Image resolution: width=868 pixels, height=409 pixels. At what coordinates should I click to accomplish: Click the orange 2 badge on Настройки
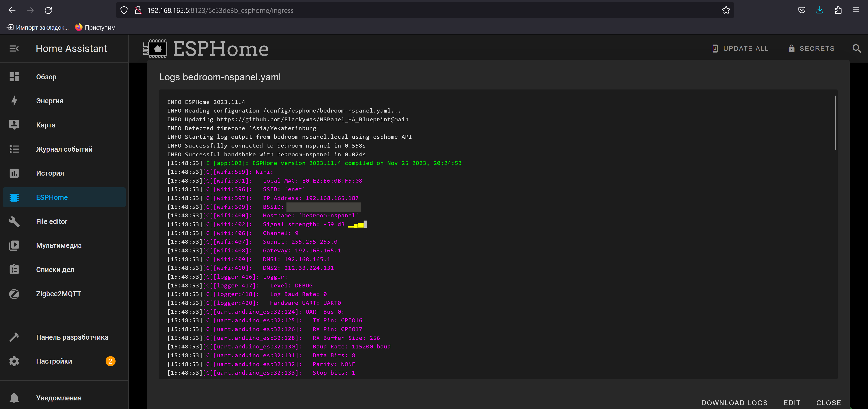pos(111,361)
